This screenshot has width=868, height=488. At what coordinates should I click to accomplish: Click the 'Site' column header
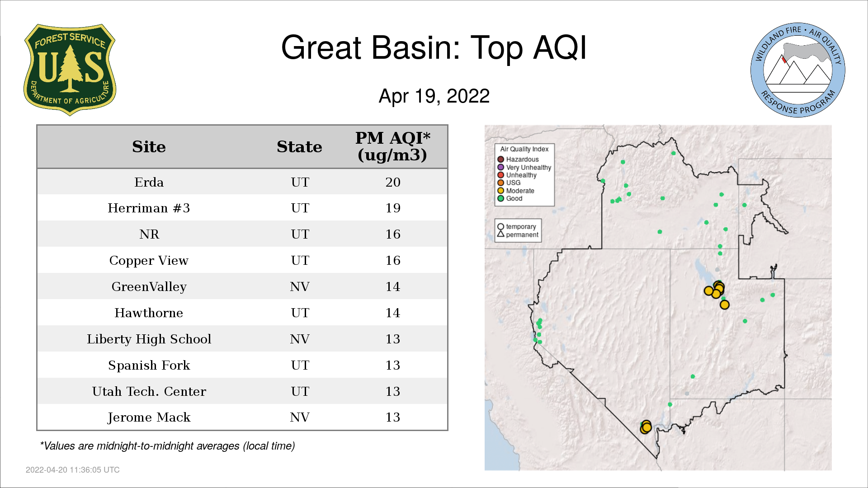pos(149,147)
